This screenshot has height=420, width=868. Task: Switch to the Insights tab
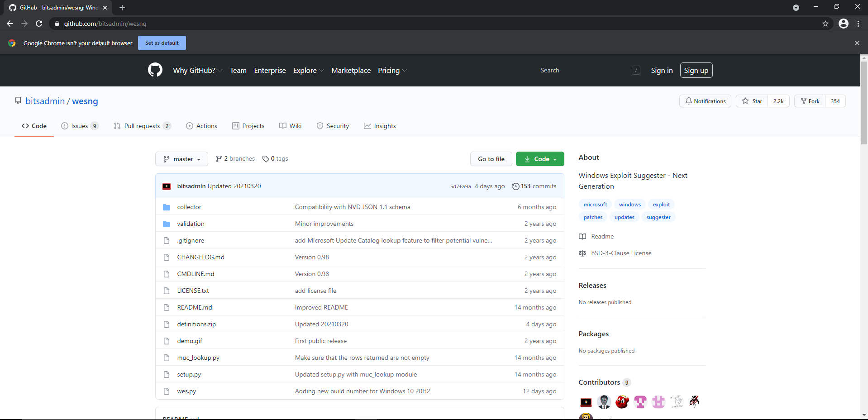tap(380, 126)
